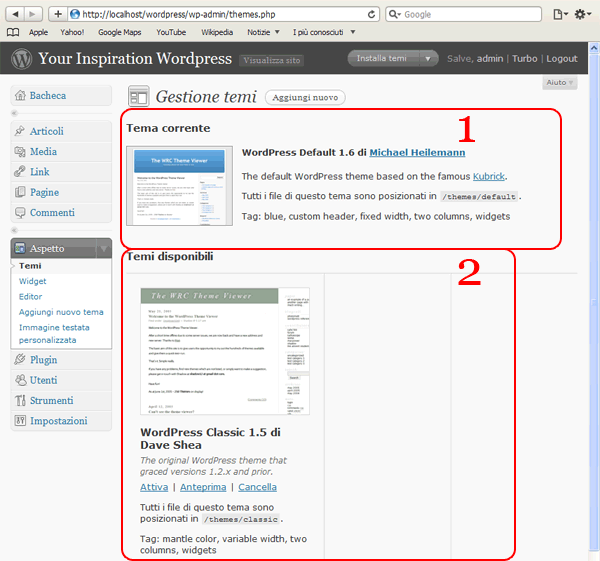
Task: Expand the Aiuto help tab
Action: (x=559, y=82)
